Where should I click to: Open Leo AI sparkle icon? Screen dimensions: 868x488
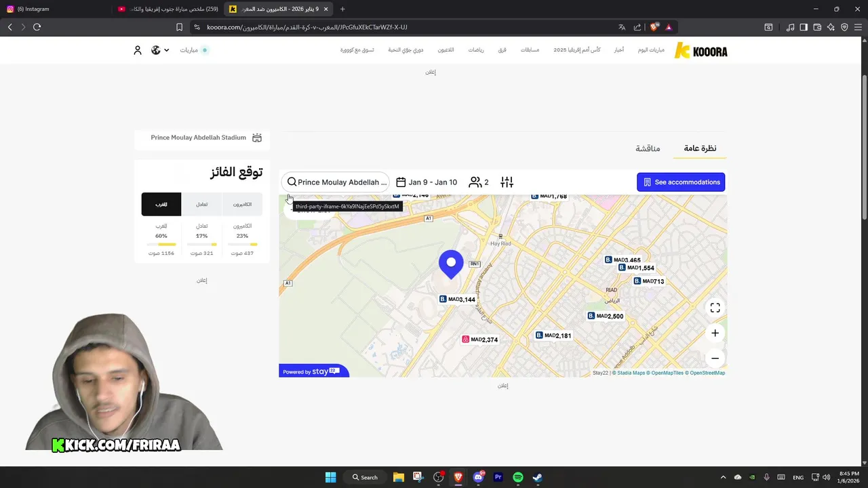pyautogui.click(x=831, y=27)
